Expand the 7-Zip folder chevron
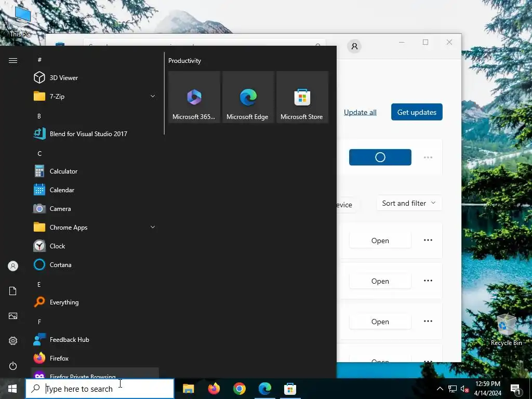532x399 pixels. coord(153,96)
